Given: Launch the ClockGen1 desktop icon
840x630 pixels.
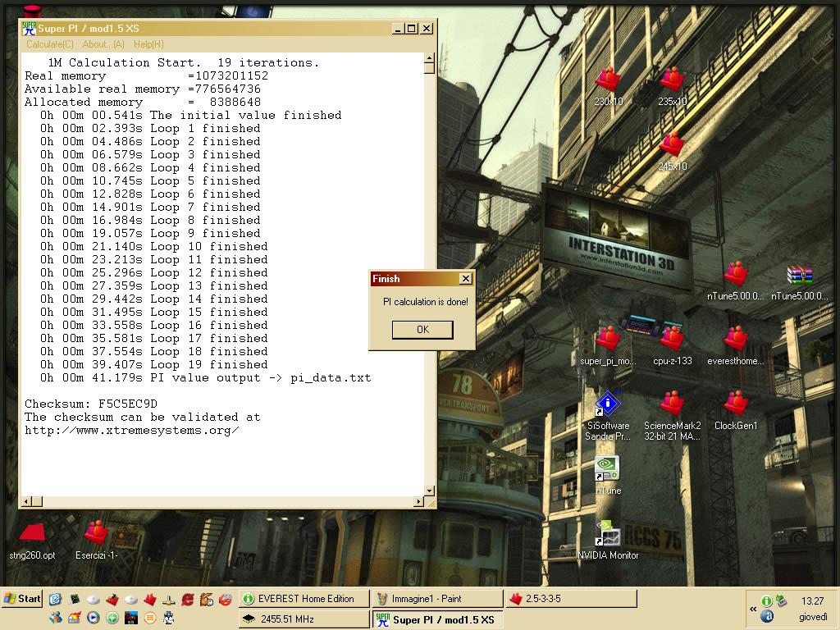Looking at the screenshot, I should 736,410.
